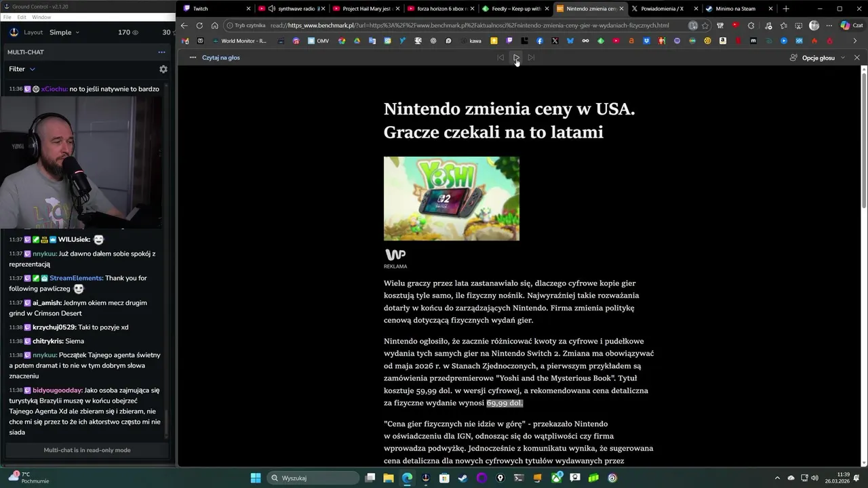Expand the chat Filter dropdown
Viewport: 868px width, 488px height.
(22, 69)
